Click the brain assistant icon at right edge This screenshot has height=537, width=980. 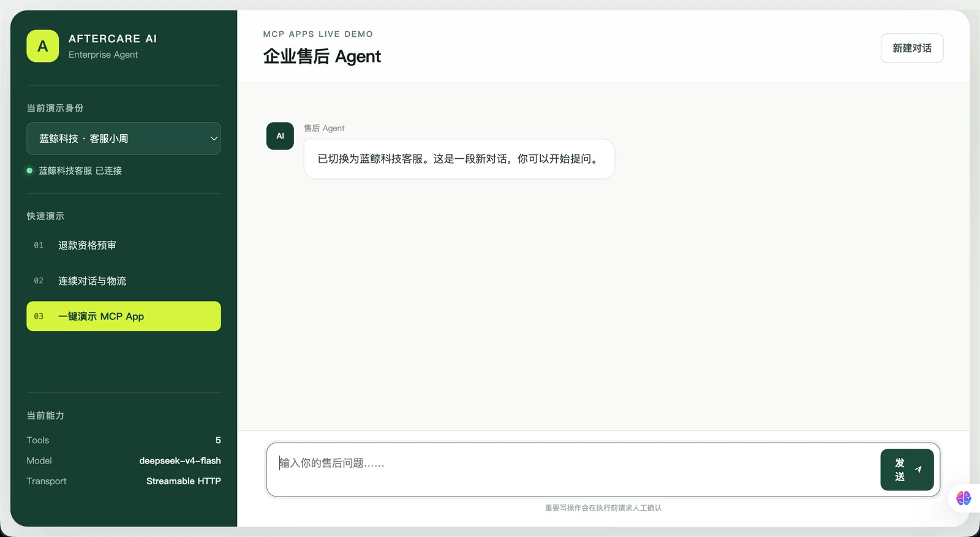click(x=963, y=498)
